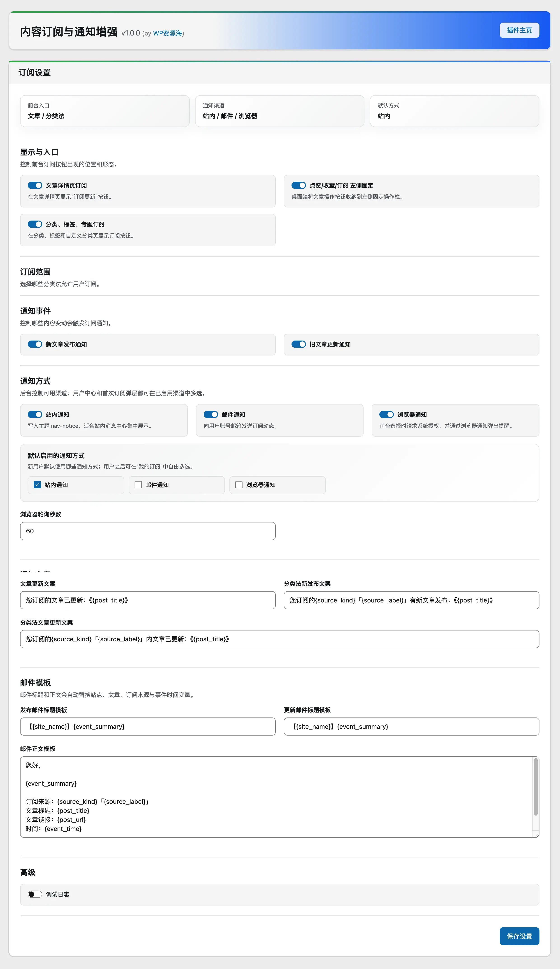Toggle 点赞/收藏/订阅 左侧固定 switch
The image size is (560, 969).
(x=299, y=185)
